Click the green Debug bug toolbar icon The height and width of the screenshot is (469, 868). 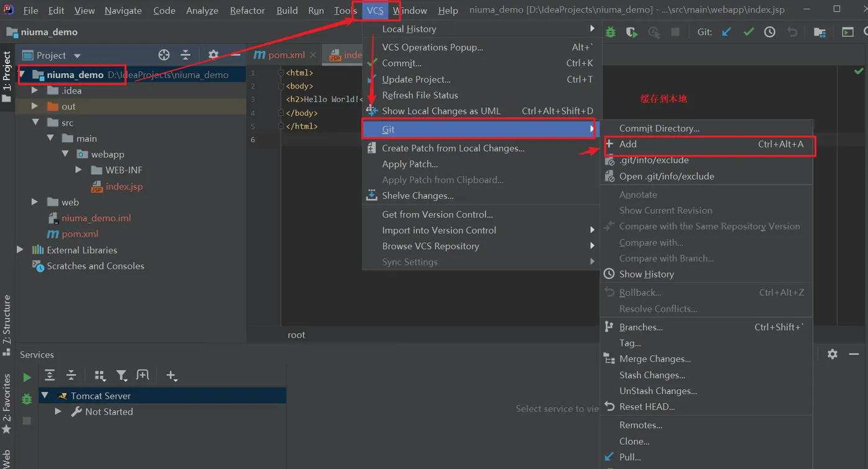[611, 32]
